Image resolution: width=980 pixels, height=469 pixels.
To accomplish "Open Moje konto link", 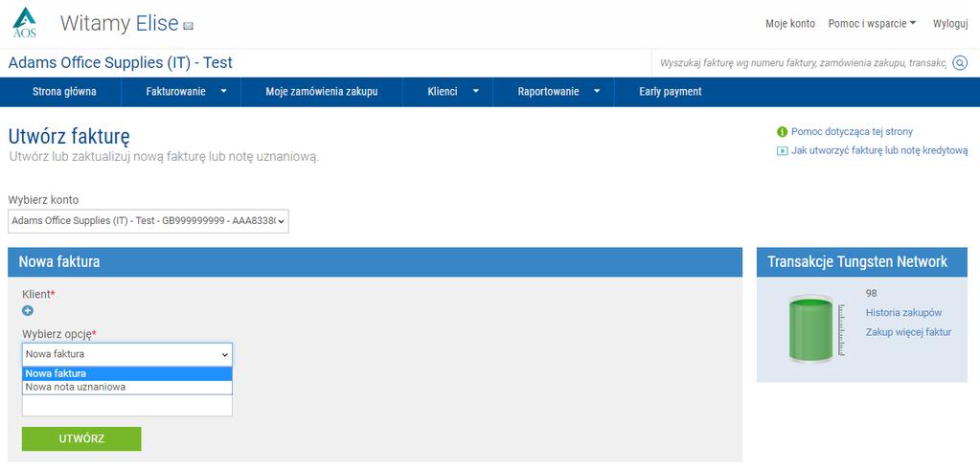I will tap(790, 24).
